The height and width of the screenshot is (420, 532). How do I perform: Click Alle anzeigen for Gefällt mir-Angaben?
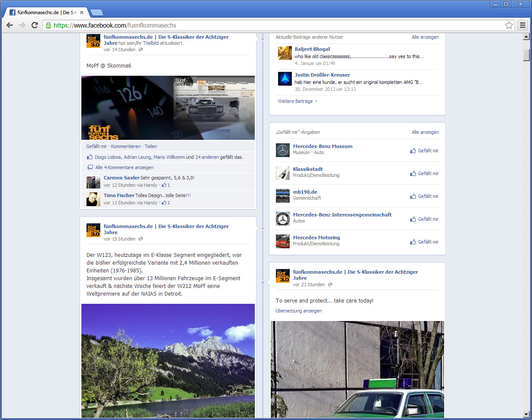point(425,132)
